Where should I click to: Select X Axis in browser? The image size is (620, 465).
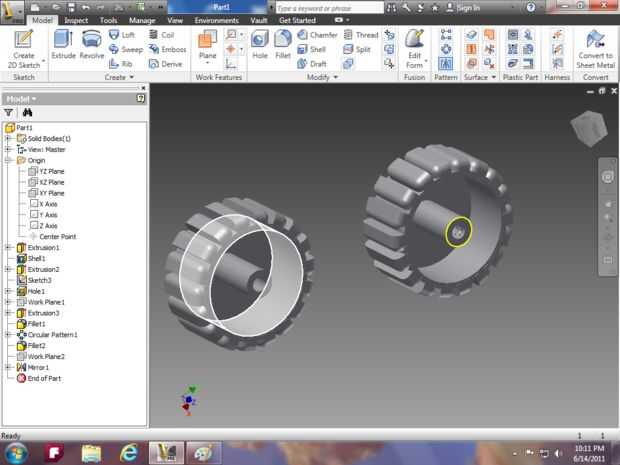(43, 204)
